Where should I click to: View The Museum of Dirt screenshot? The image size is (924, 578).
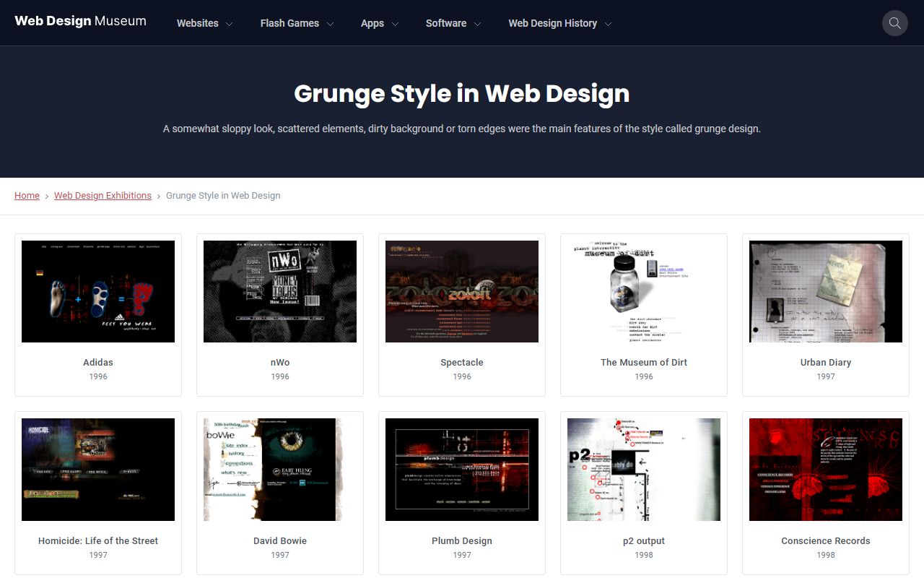[x=643, y=291]
